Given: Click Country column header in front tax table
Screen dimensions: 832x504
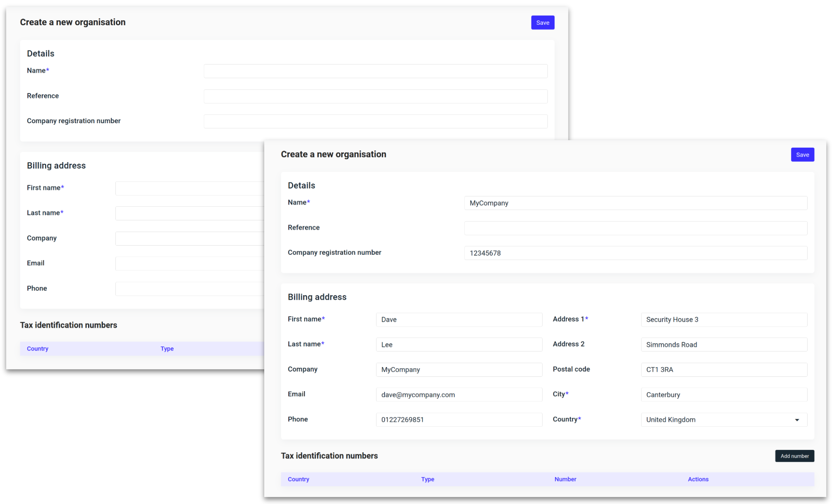Looking at the screenshot, I should click(299, 479).
